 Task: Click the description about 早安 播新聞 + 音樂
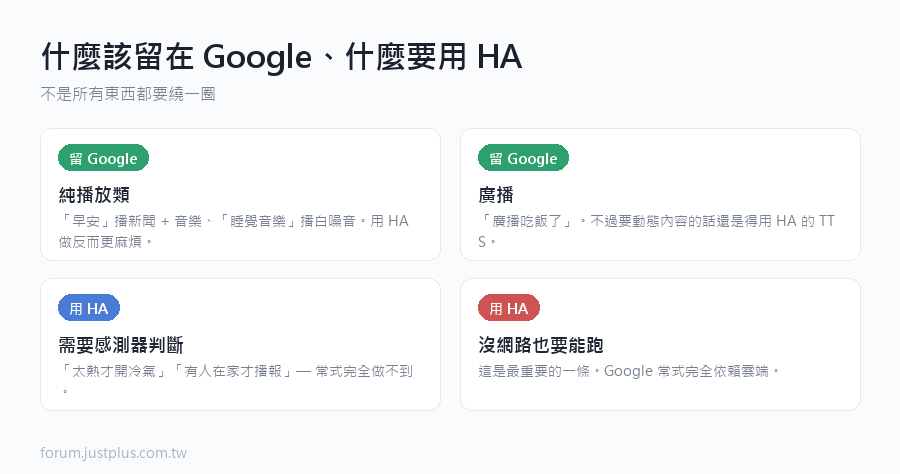(x=234, y=231)
